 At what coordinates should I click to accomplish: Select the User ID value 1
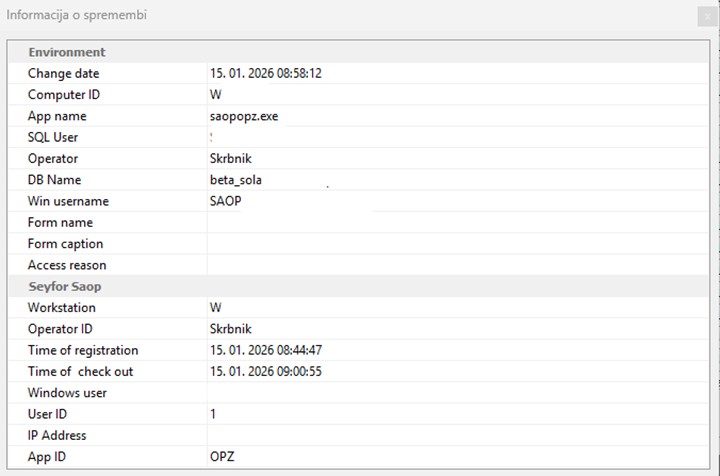click(213, 413)
